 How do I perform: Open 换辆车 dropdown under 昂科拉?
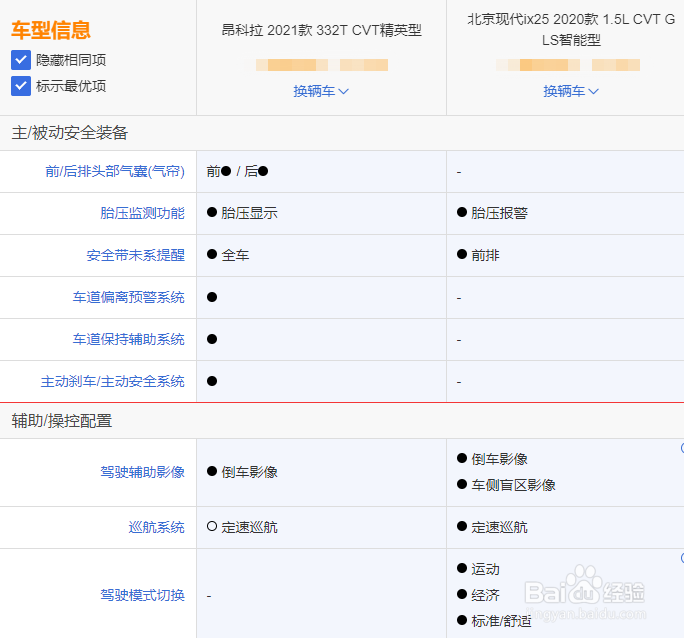[321, 91]
